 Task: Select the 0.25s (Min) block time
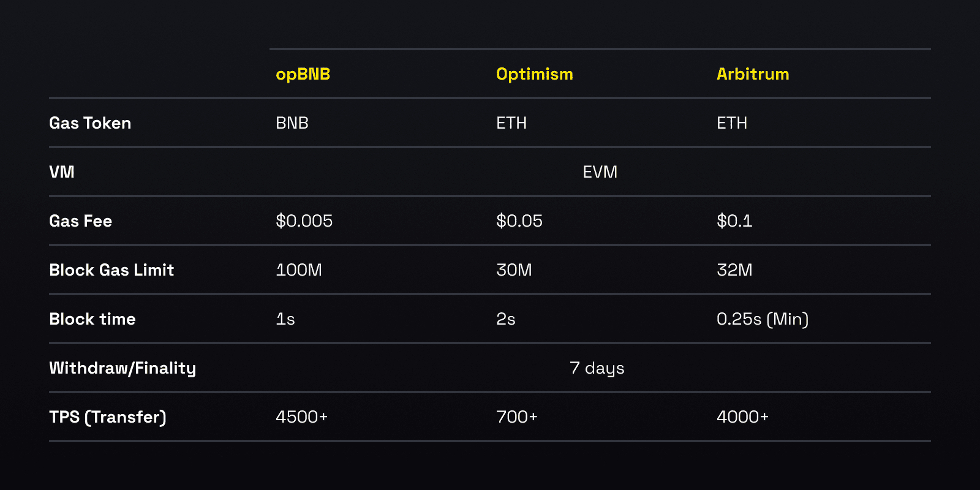[x=763, y=319]
